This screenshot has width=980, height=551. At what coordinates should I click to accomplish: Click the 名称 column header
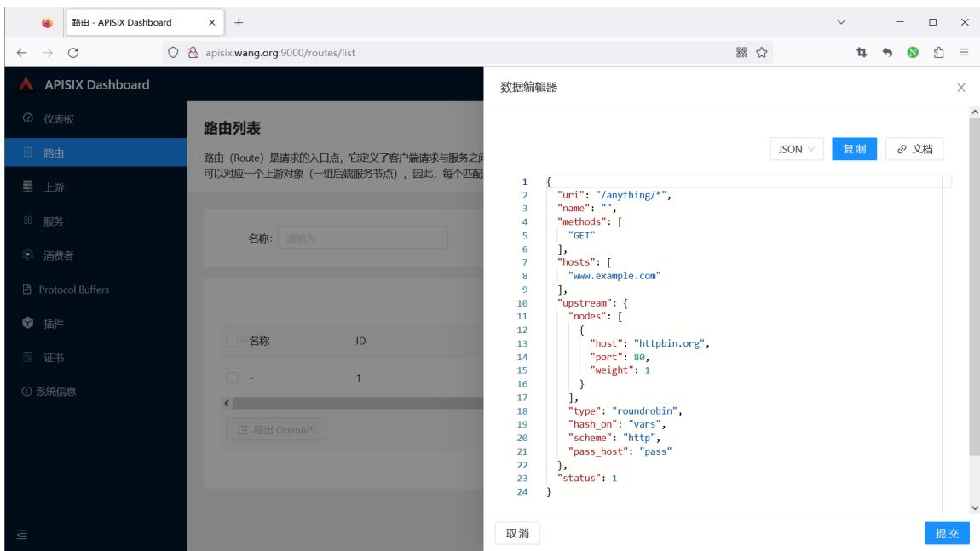[259, 342]
